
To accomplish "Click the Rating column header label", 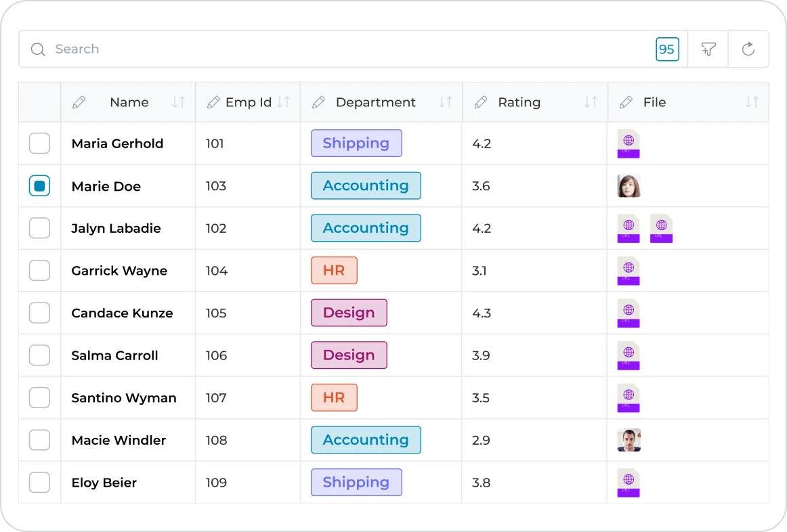I will [519, 102].
